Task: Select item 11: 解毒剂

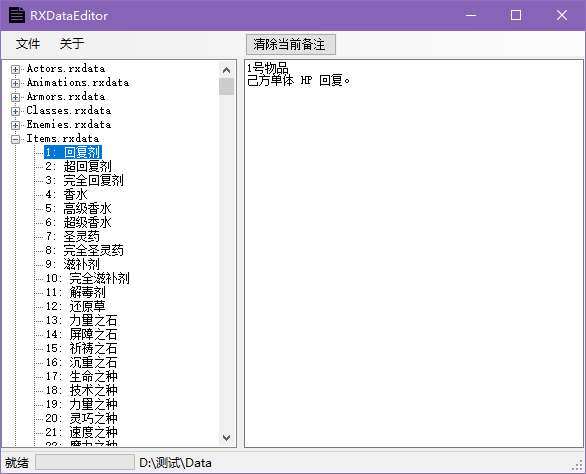Action: coord(75,292)
